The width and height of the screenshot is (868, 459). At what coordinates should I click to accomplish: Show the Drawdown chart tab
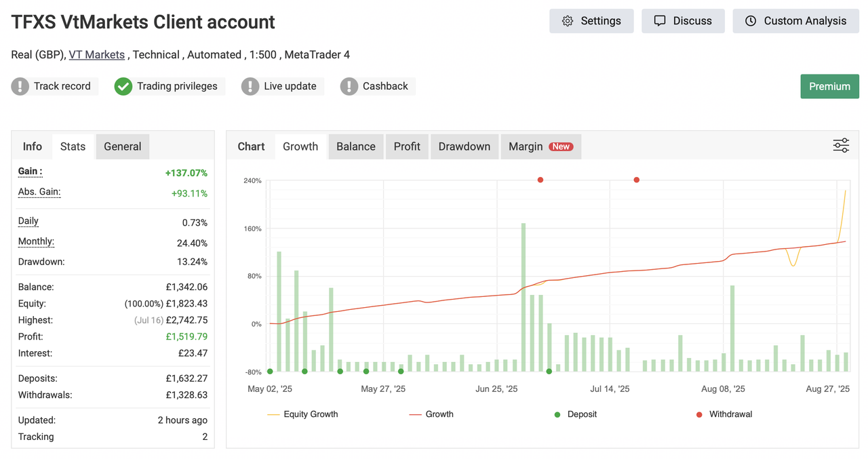(x=465, y=146)
